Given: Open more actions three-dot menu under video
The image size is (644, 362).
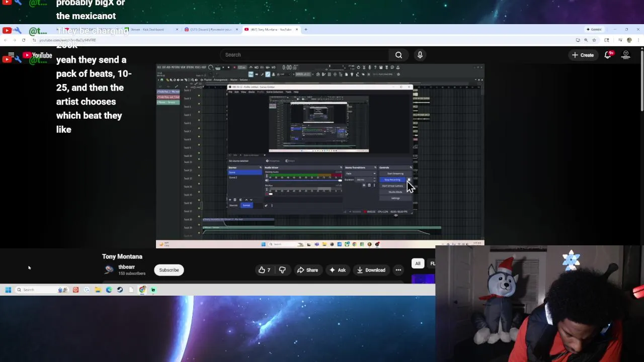Looking at the screenshot, I should click(x=398, y=270).
